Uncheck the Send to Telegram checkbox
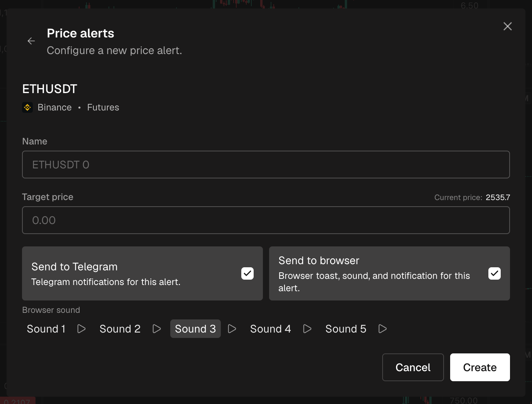Image resolution: width=532 pixels, height=404 pixels. [247, 273]
